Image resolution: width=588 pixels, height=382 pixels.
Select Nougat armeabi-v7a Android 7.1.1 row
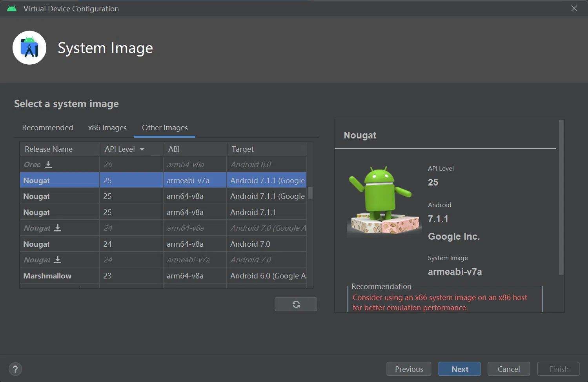pyautogui.click(x=163, y=180)
